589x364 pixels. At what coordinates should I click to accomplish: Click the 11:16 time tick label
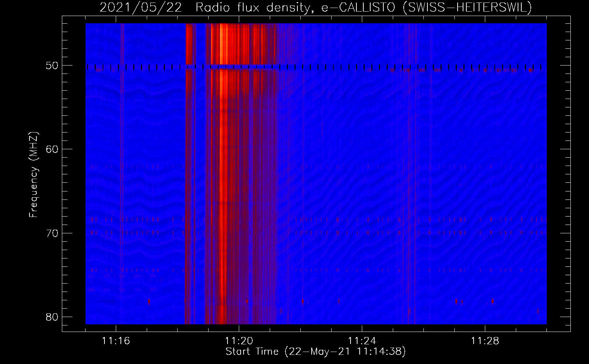tap(116, 341)
